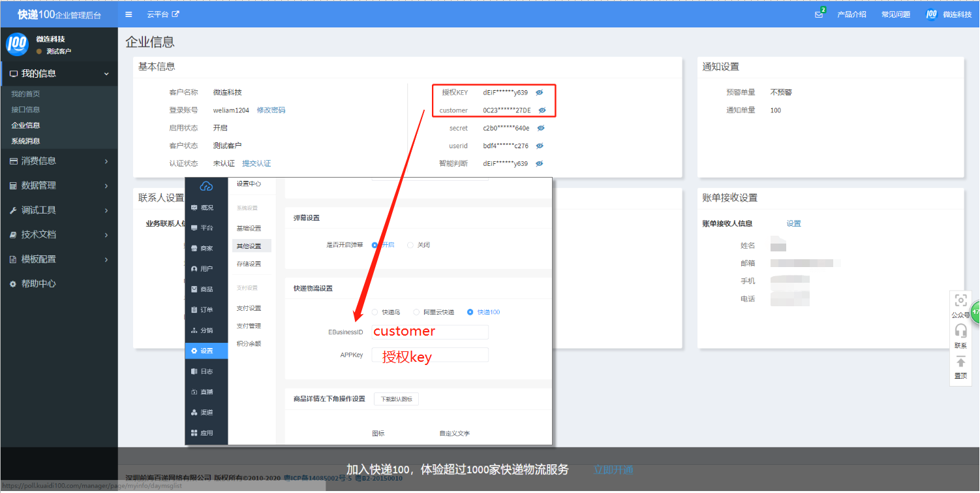Viewport: 980px width, 493px height.
Task: Open 渠道 in the overlay sidebar
Action: 206,413
